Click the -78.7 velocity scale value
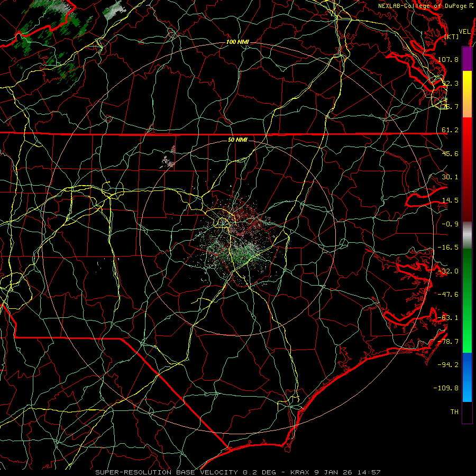The height and width of the screenshot is (476, 476). [x=448, y=342]
